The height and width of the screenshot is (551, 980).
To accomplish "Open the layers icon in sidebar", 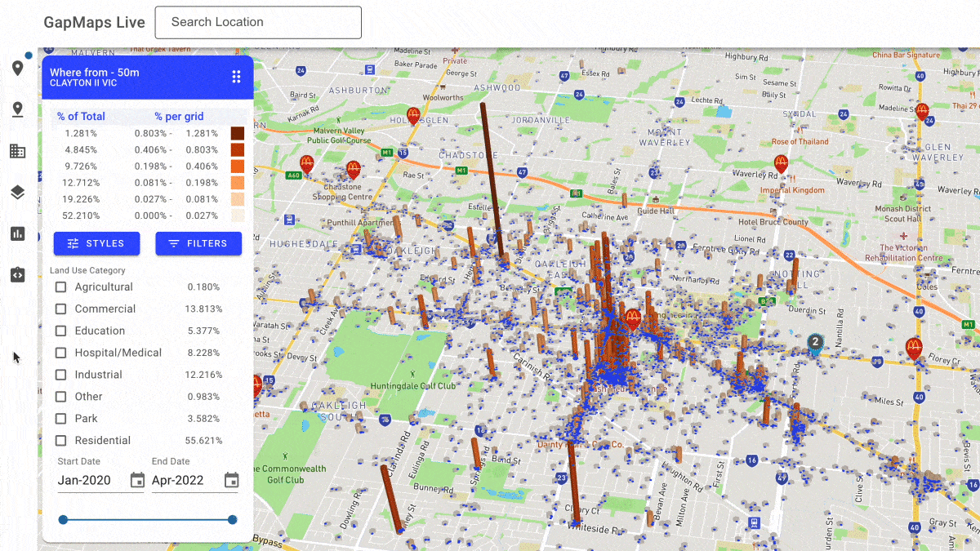I will coord(17,193).
